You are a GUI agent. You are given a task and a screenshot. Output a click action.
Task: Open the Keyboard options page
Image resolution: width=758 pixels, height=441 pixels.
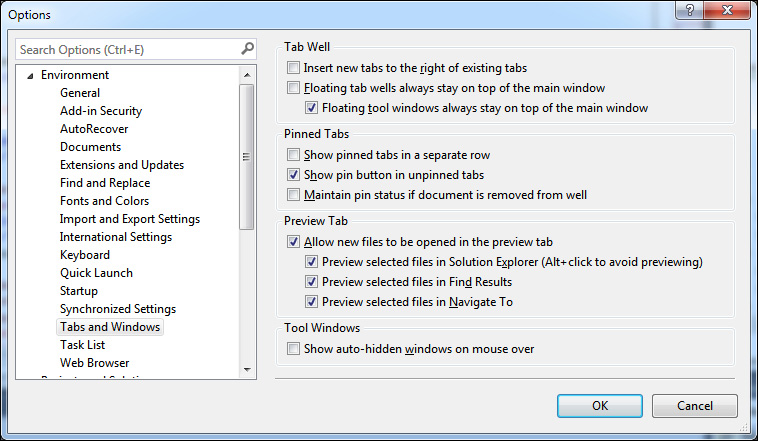(x=85, y=255)
